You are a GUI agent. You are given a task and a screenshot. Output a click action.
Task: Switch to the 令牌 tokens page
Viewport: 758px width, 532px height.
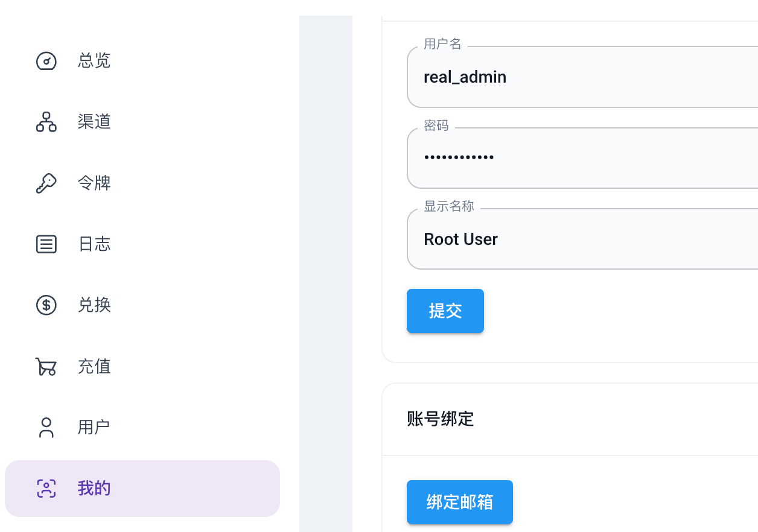click(x=94, y=183)
